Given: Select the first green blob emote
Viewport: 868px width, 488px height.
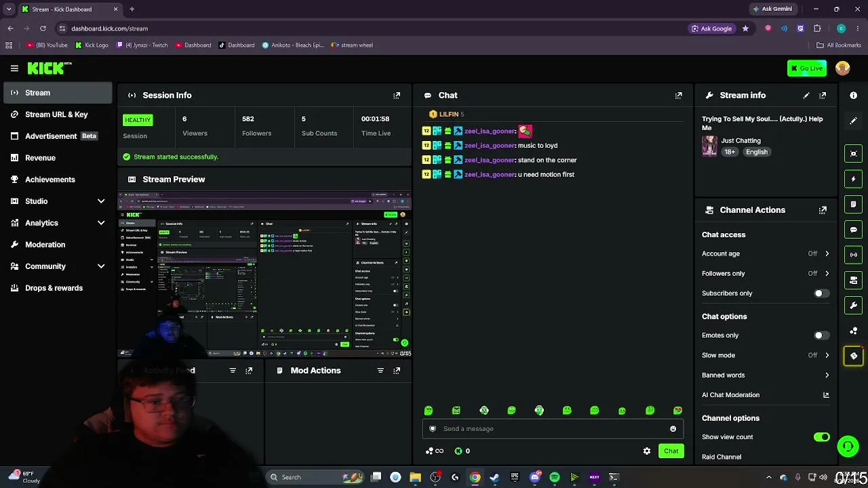Looking at the screenshot, I should (x=429, y=410).
